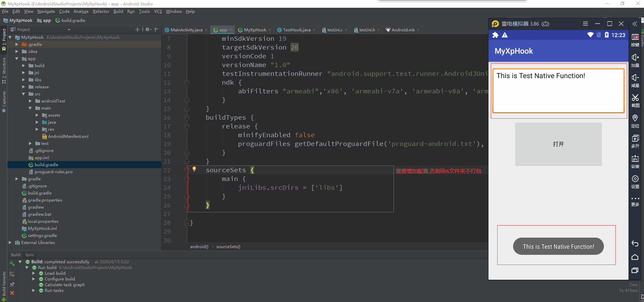Screen dimensions: 644x302
Task: Click the hide Project panel icon
Action: pyautogui.click(x=157, y=30)
